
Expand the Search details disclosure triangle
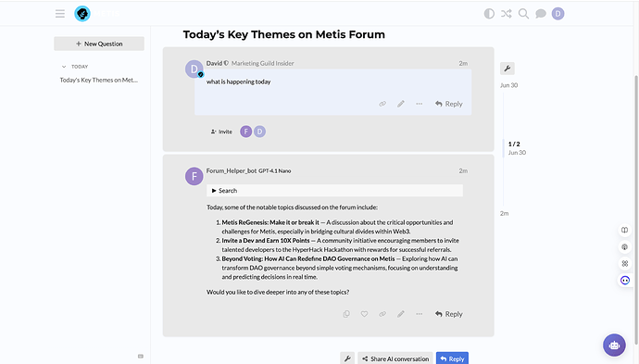point(214,191)
